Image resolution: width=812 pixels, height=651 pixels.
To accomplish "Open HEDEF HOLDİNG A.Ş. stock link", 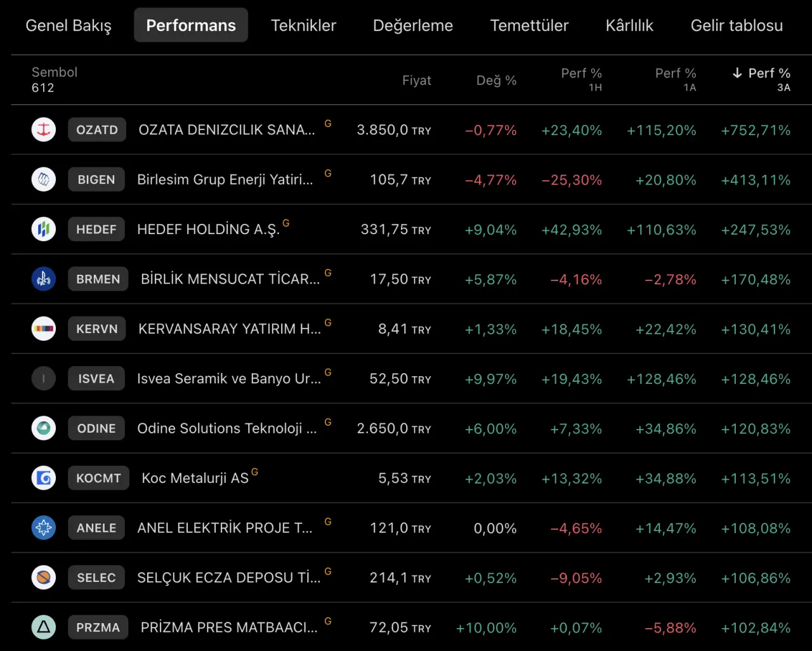I will [209, 230].
